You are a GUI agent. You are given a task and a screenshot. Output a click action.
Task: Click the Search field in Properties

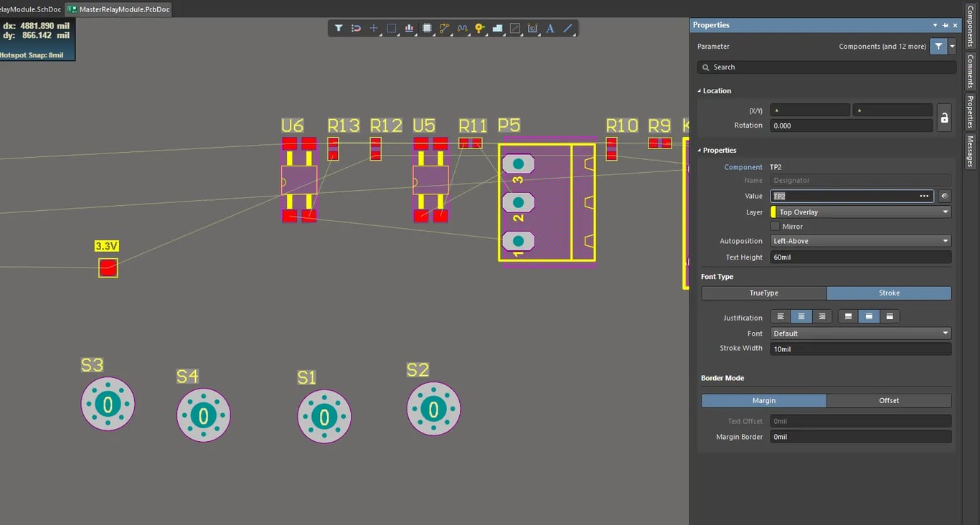(826, 67)
